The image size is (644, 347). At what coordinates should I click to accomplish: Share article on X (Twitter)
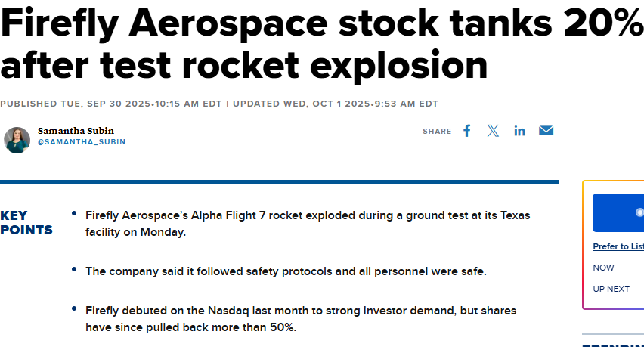click(x=494, y=131)
